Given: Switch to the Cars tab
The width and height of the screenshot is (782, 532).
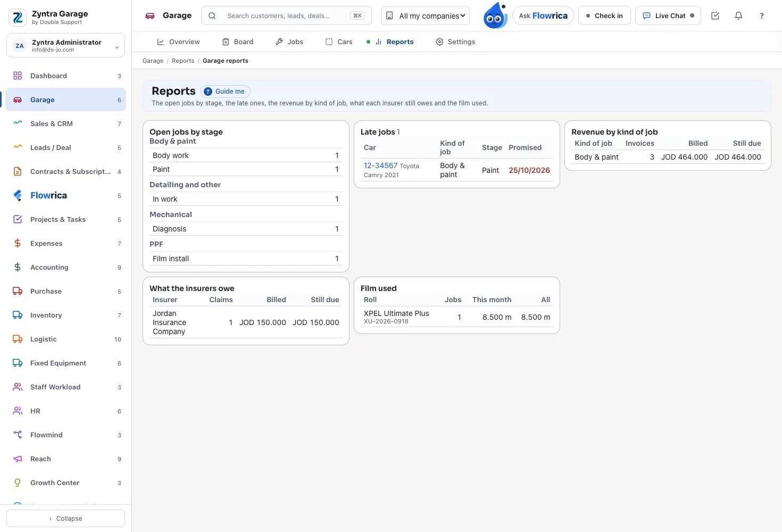Looking at the screenshot, I should point(339,41).
